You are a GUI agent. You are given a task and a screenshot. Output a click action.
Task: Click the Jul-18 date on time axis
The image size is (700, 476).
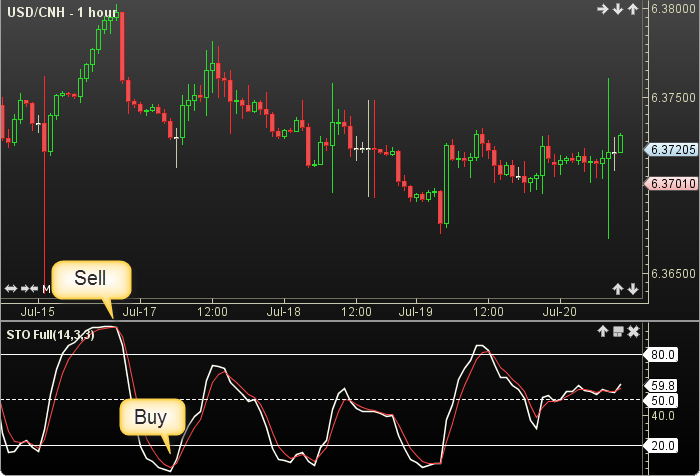(284, 311)
